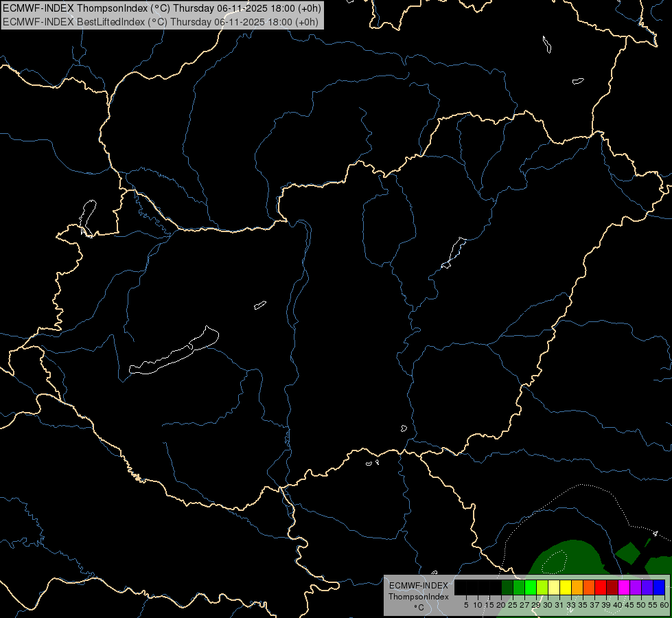Pick the pale yellow 30-31 legend swatch

[x=554, y=588]
